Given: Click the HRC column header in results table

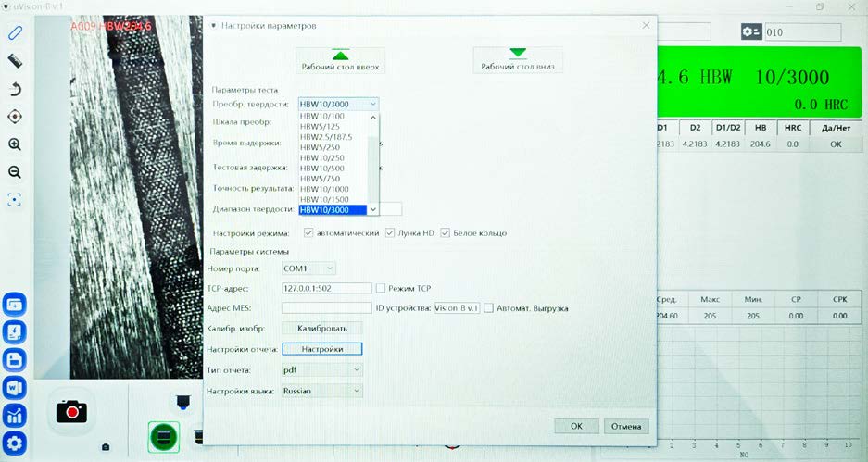Looking at the screenshot, I should (793, 128).
